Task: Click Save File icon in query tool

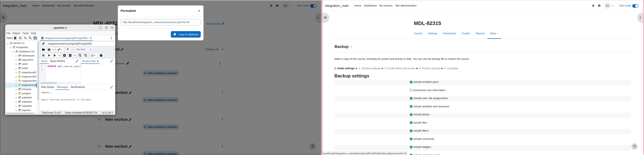Action: (49, 50)
